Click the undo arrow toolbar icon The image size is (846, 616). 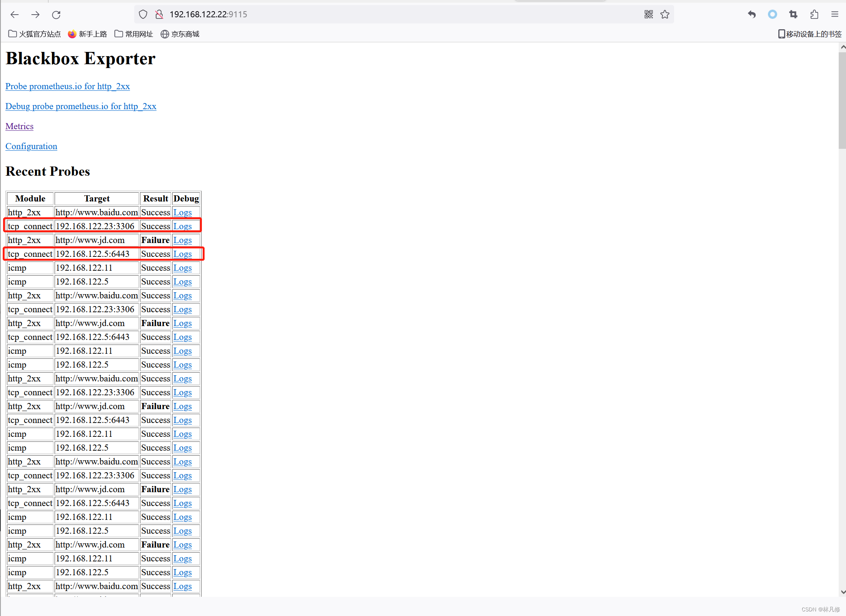(x=752, y=15)
